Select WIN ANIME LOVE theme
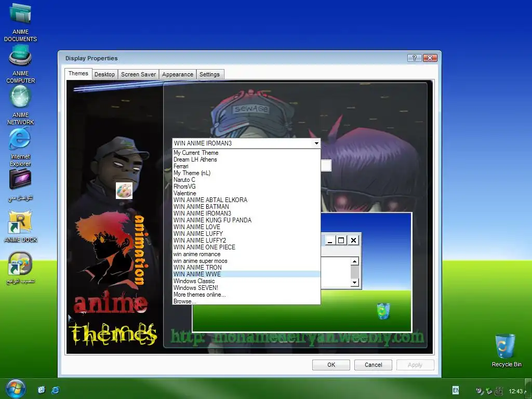Screen dimensions: 532x399 (246, 227)
